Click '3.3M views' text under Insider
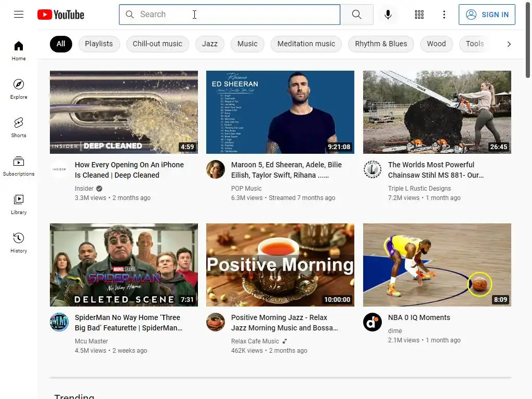This screenshot has width=532, height=399. (90, 198)
